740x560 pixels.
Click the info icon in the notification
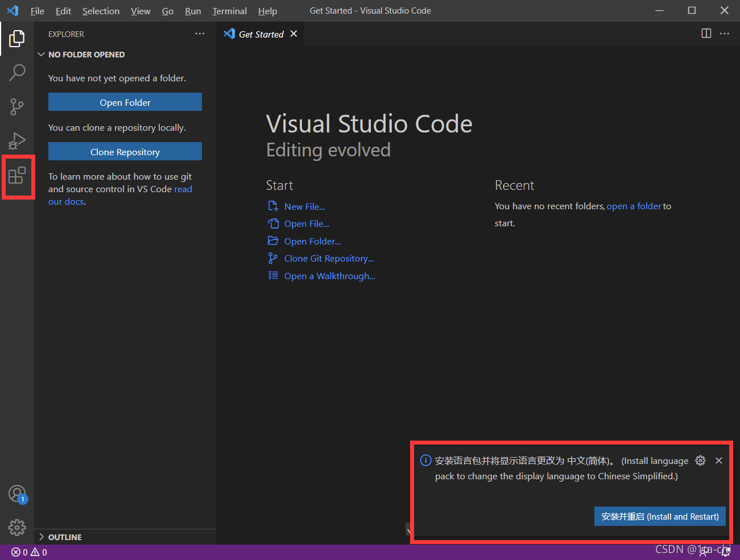pos(425,461)
